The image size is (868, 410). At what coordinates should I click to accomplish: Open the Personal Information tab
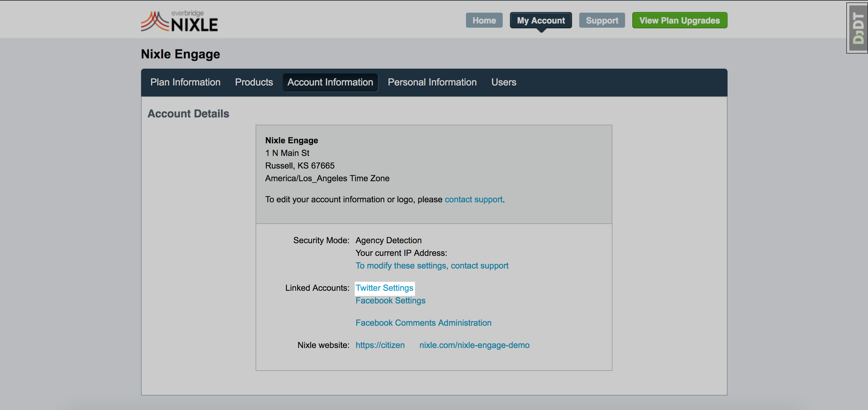pyautogui.click(x=432, y=82)
